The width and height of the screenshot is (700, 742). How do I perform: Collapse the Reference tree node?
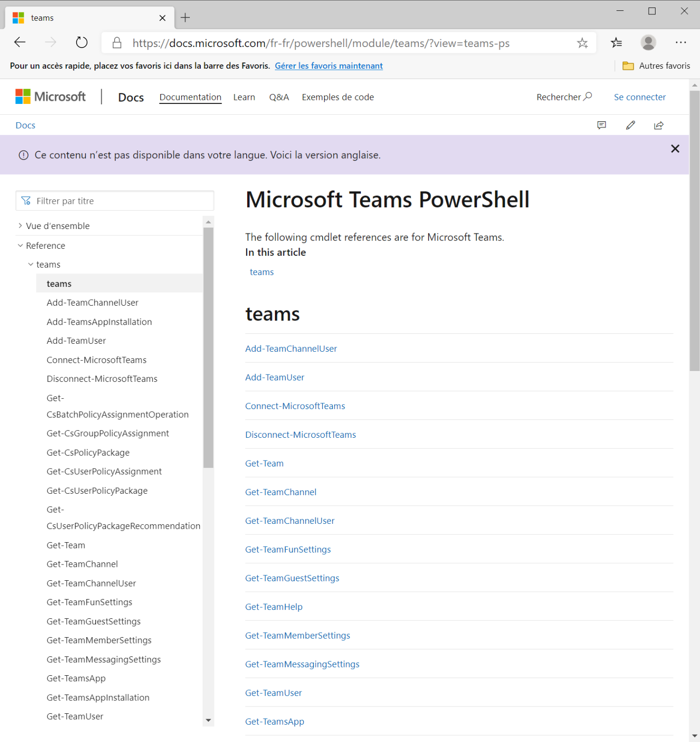pos(20,245)
